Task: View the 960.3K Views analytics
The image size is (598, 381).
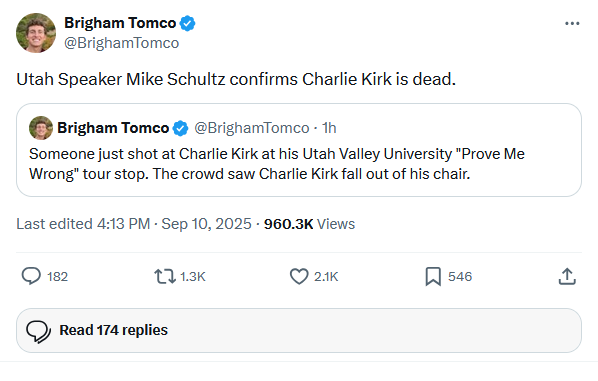Action: click(x=309, y=224)
